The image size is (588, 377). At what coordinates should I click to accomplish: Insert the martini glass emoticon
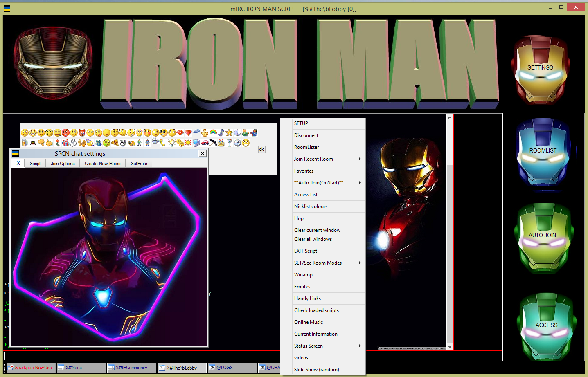click(x=229, y=143)
